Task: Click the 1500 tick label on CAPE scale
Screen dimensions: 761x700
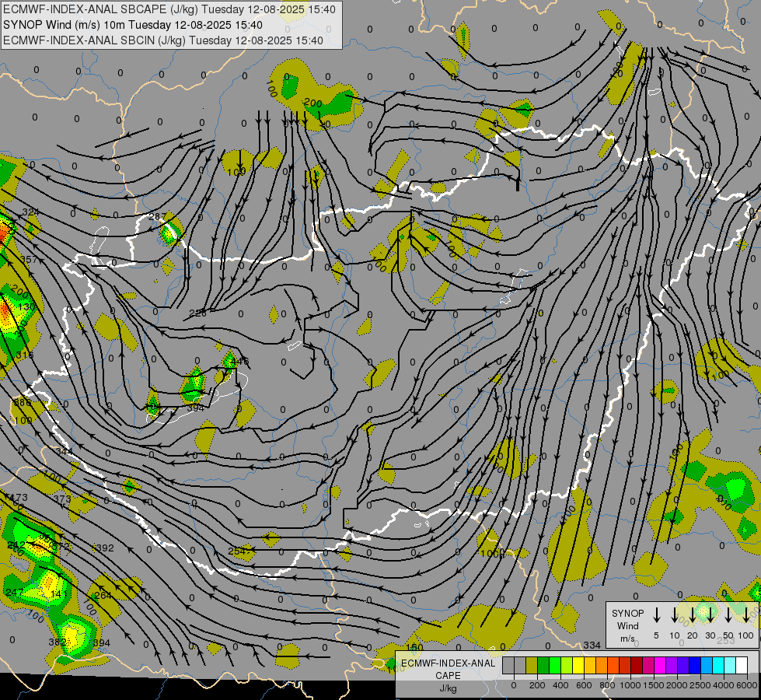Action: [x=654, y=685]
